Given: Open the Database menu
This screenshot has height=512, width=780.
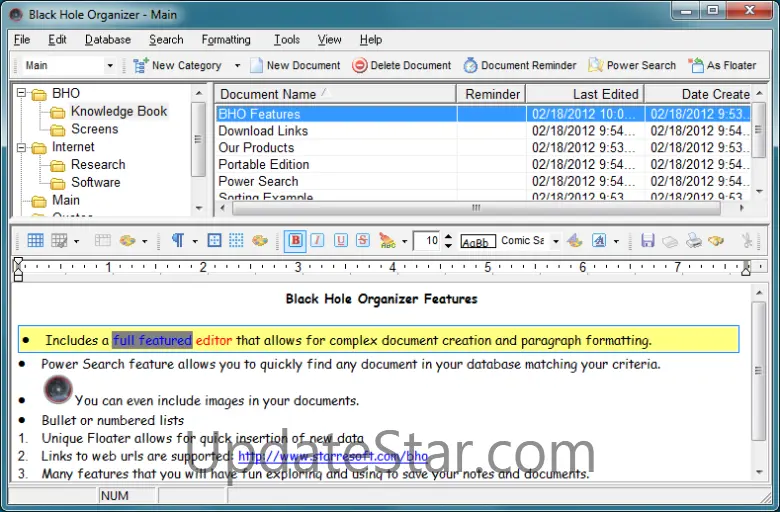Looking at the screenshot, I should point(108,40).
